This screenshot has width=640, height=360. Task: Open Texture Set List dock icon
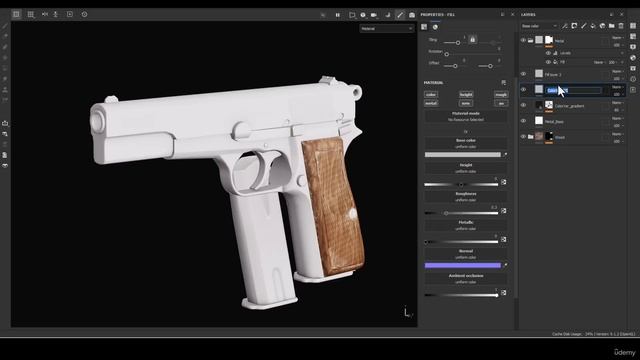coord(633,25)
